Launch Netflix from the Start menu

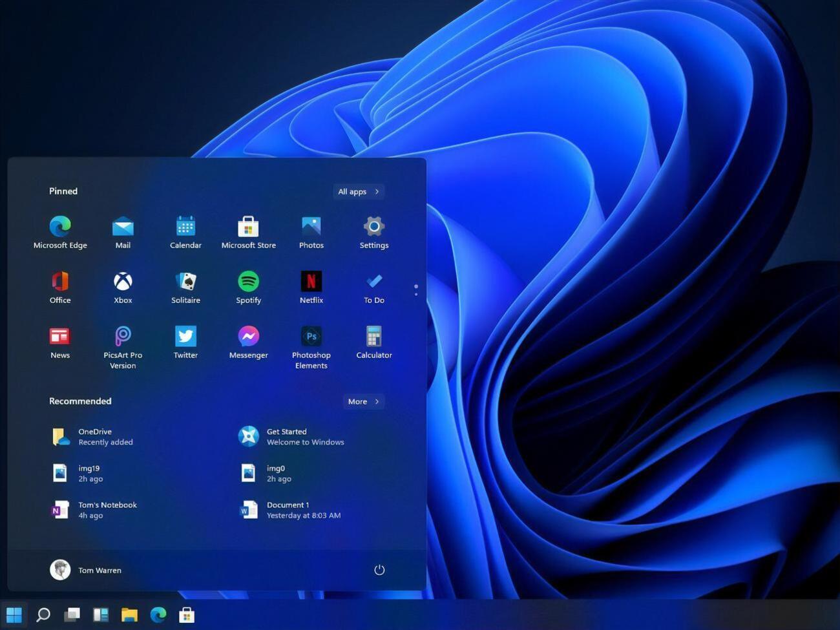pyautogui.click(x=311, y=287)
